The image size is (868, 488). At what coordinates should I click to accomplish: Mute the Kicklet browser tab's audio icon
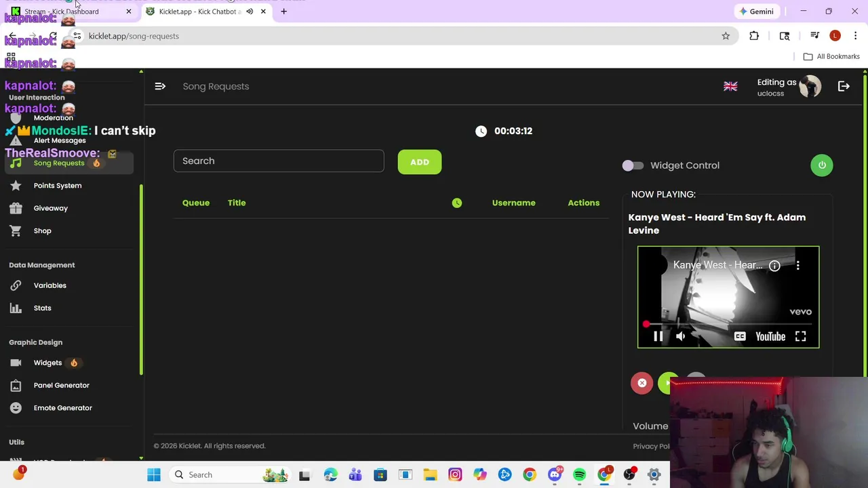(x=250, y=12)
